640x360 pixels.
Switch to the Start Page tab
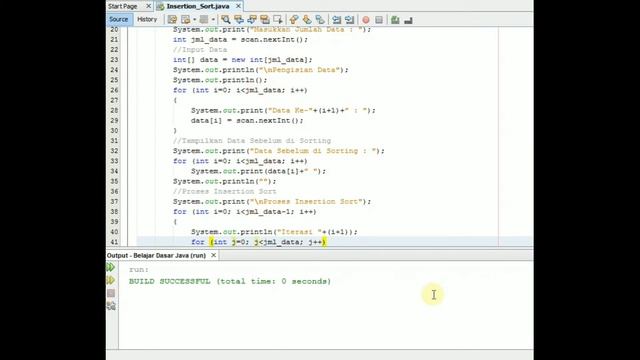click(x=123, y=6)
